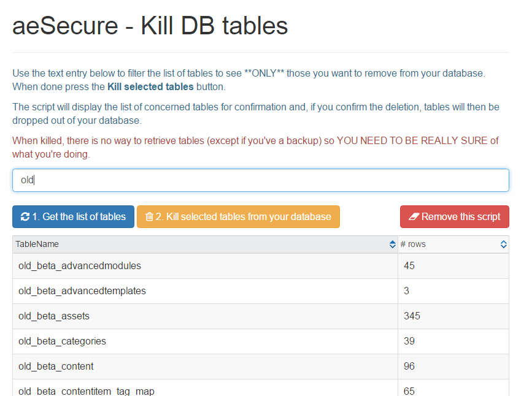Click the red warning about no way to retrieve tables
532x396 pixels.
pos(255,148)
